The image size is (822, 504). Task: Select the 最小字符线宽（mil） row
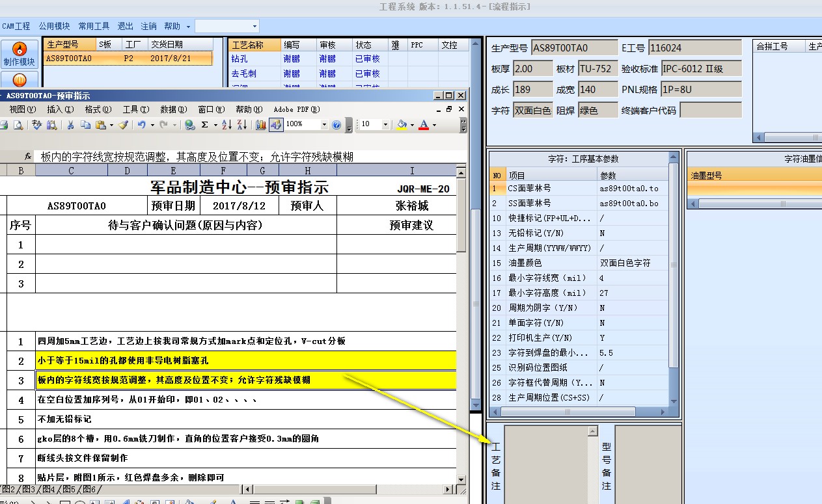(579, 278)
